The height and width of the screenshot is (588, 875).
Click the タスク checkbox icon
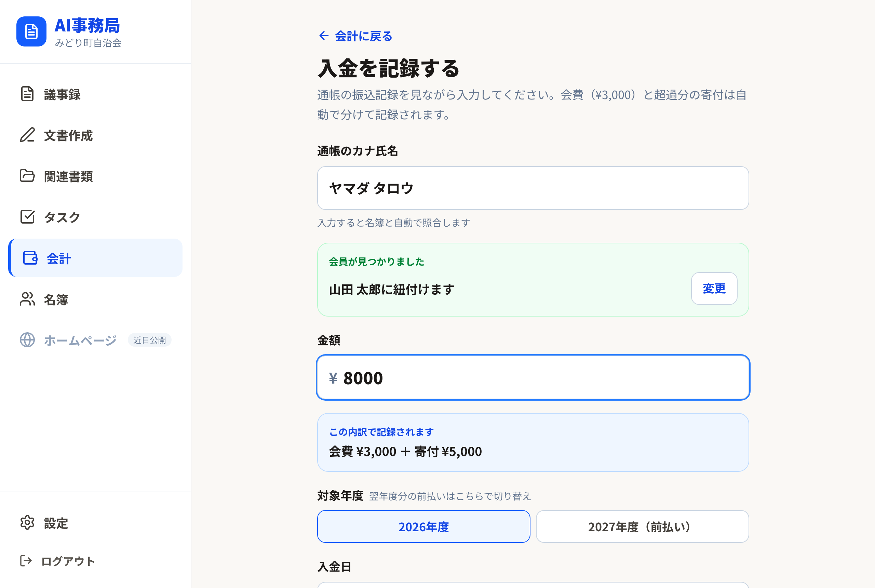27,217
